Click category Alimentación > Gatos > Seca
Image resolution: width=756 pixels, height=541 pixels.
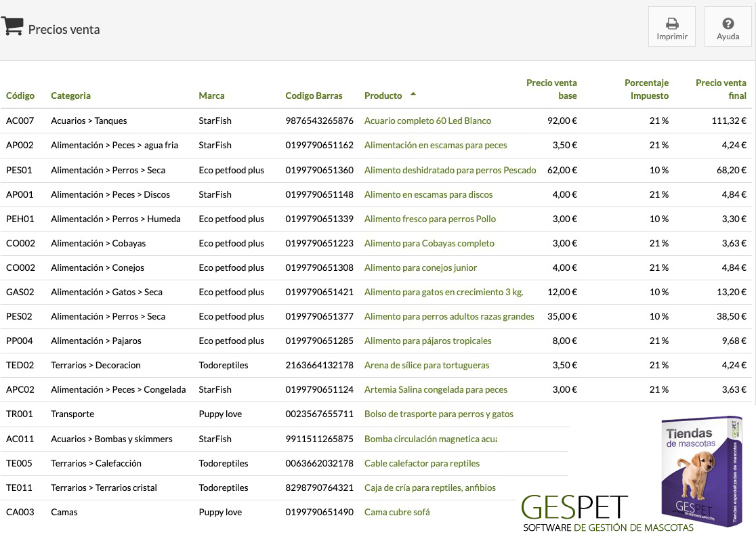coord(106,292)
